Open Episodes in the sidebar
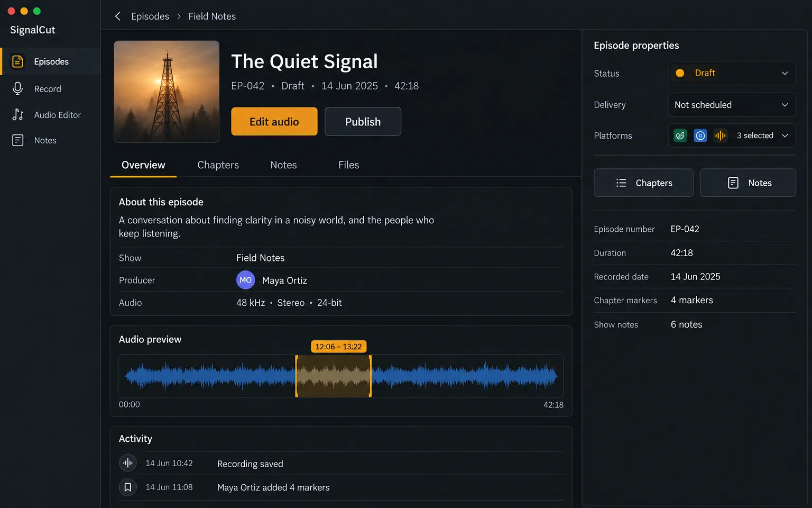This screenshot has height=508, width=812. [51, 61]
